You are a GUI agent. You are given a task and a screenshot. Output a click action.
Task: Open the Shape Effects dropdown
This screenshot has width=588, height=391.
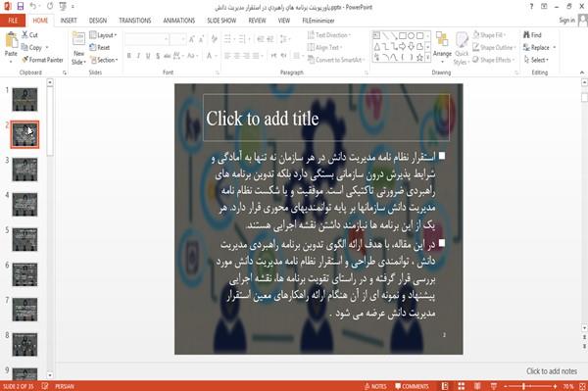point(493,60)
